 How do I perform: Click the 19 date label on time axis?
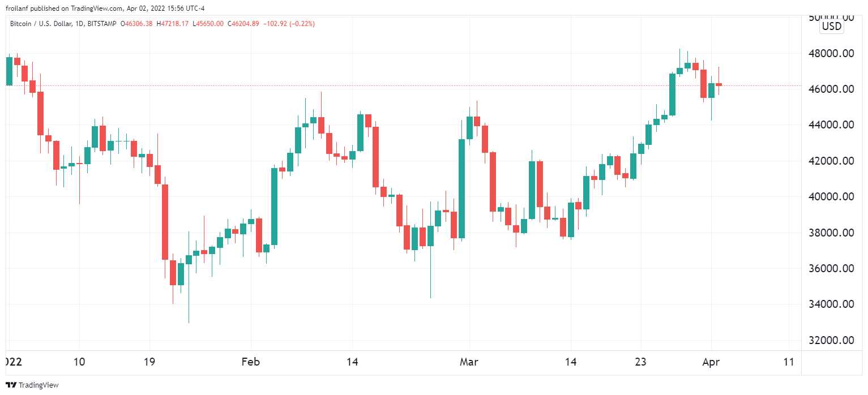click(x=149, y=362)
